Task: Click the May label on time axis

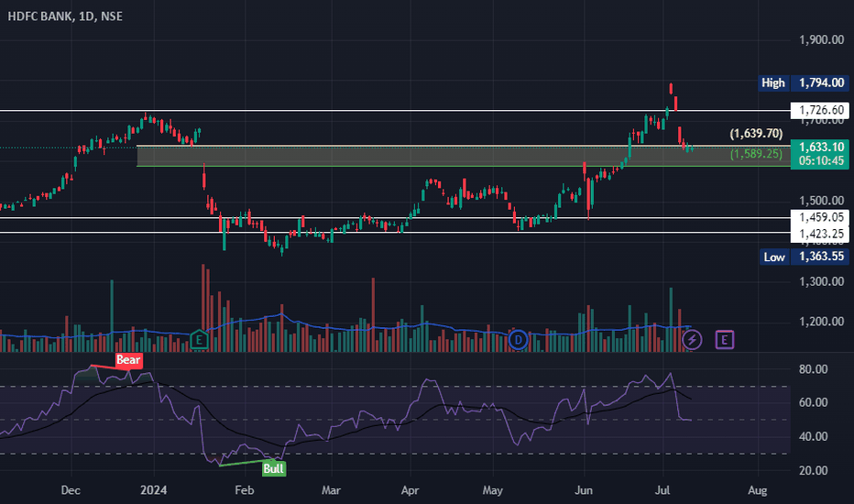Action: (492, 490)
